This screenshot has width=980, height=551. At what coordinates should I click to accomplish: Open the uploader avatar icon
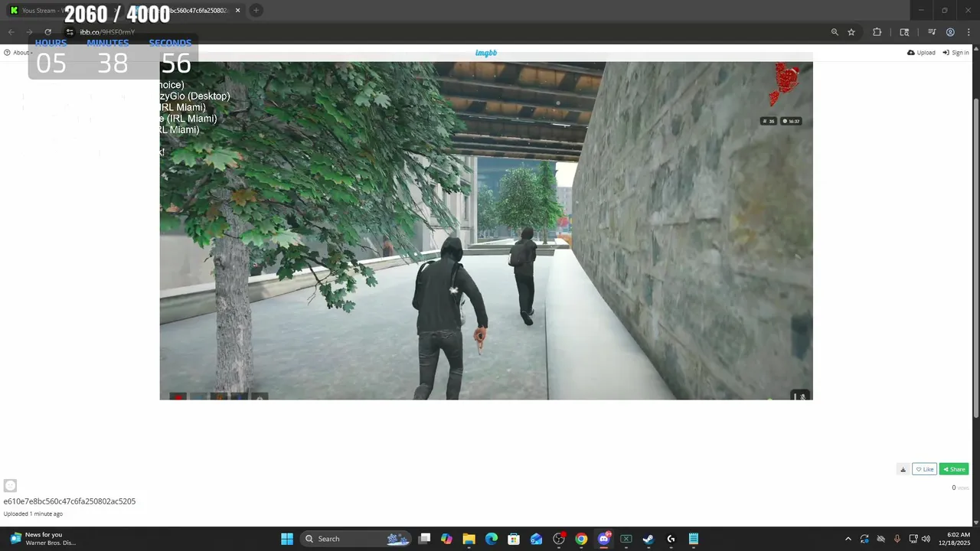[x=10, y=485]
